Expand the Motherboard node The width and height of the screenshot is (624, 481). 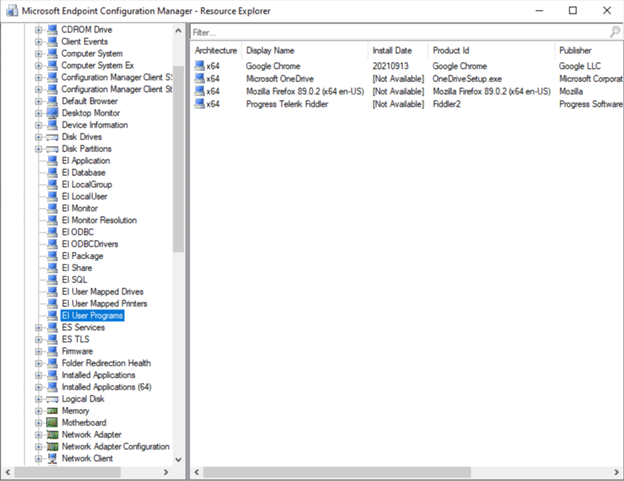point(38,423)
